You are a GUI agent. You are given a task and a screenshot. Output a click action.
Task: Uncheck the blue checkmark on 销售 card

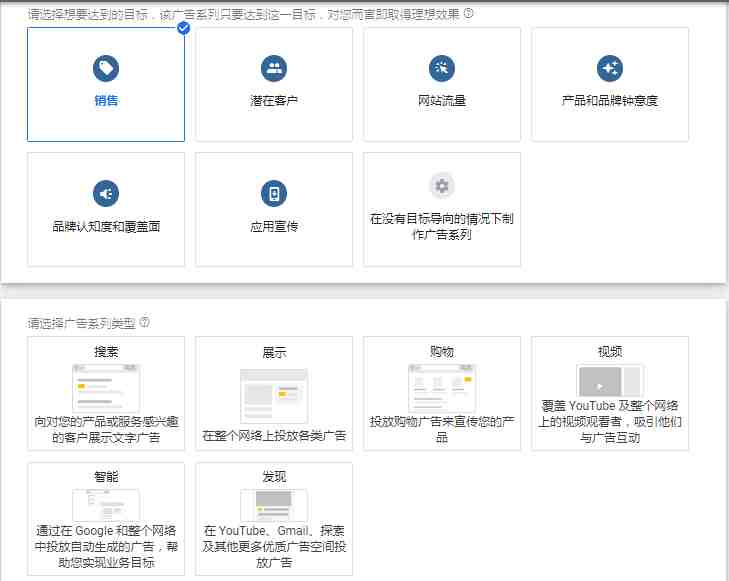(184, 28)
